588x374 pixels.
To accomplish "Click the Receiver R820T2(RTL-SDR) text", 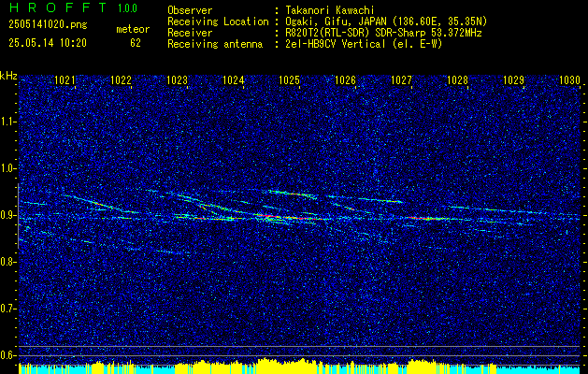I will (x=381, y=33).
